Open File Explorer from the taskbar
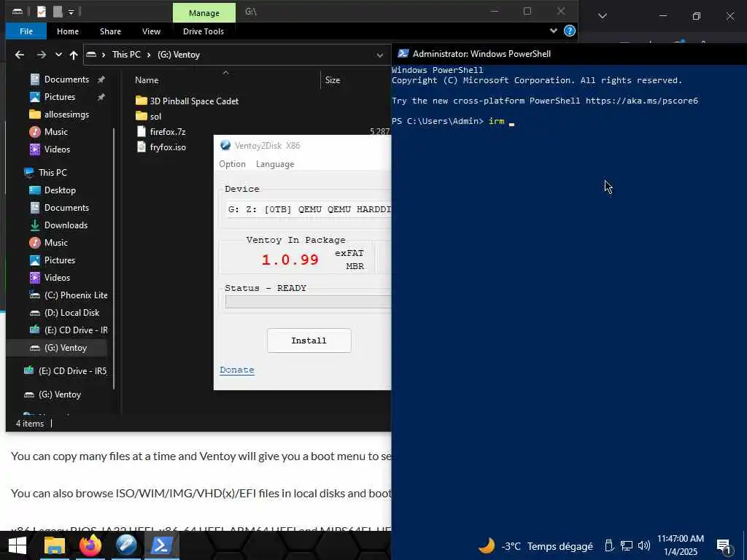The width and height of the screenshot is (747, 560). (54, 545)
